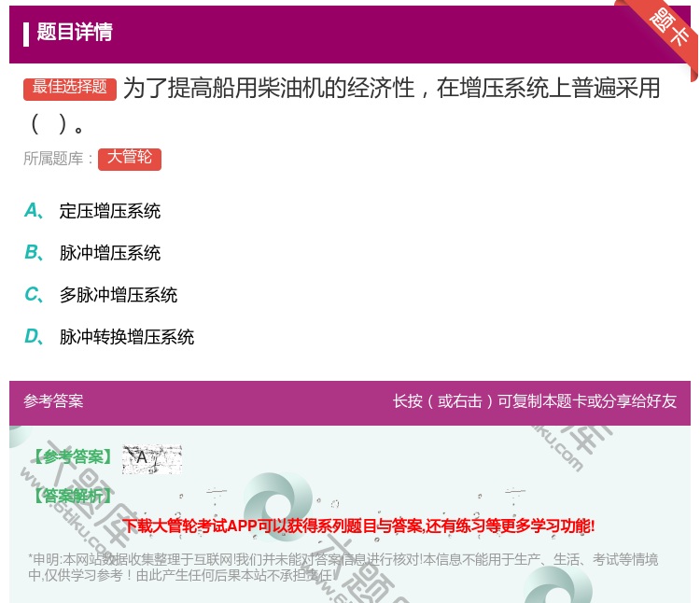Select option C 多脉冲增压系统
The height and width of the screenshot is (603, 700).
click(x=101, y=295)
